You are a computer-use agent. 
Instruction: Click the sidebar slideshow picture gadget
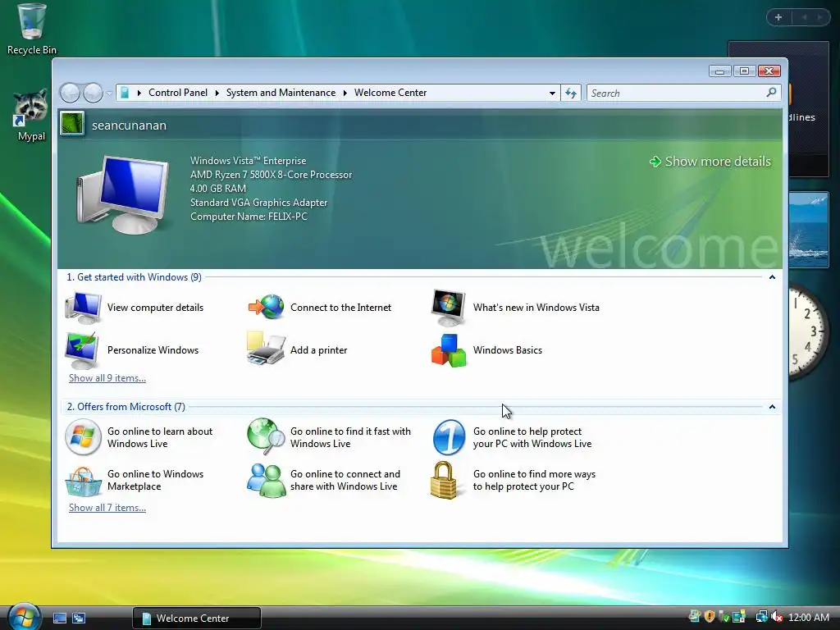(809, 230)
